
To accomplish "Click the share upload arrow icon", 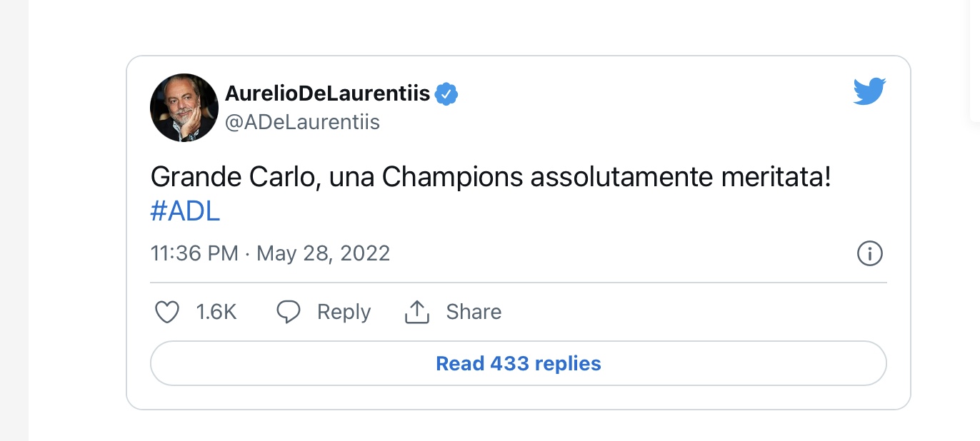I will pos(416,312).
